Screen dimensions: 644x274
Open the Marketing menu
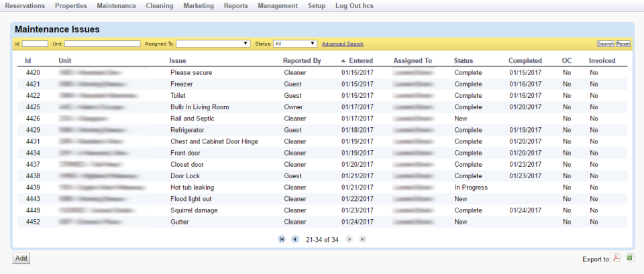click(199, 6)
